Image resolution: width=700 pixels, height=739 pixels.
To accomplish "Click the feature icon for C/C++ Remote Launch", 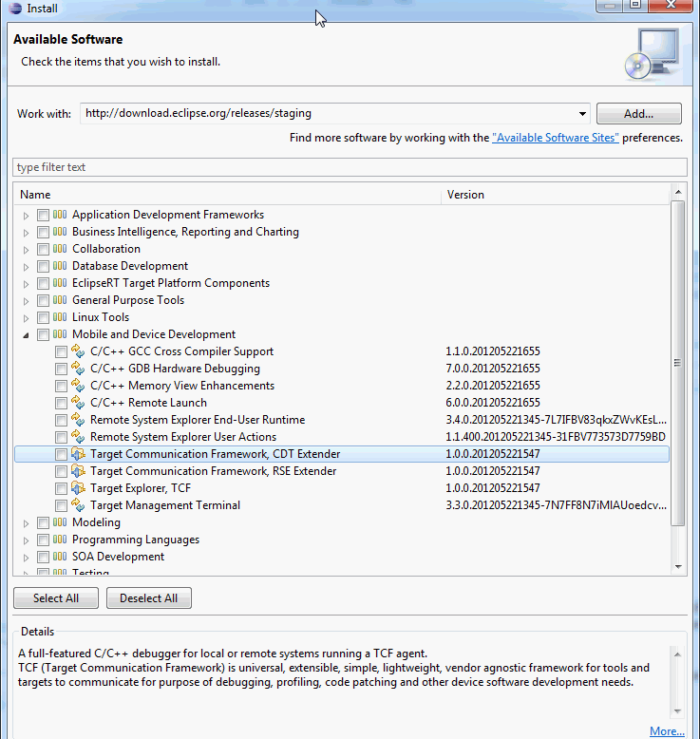I will (x=78, y=403).
